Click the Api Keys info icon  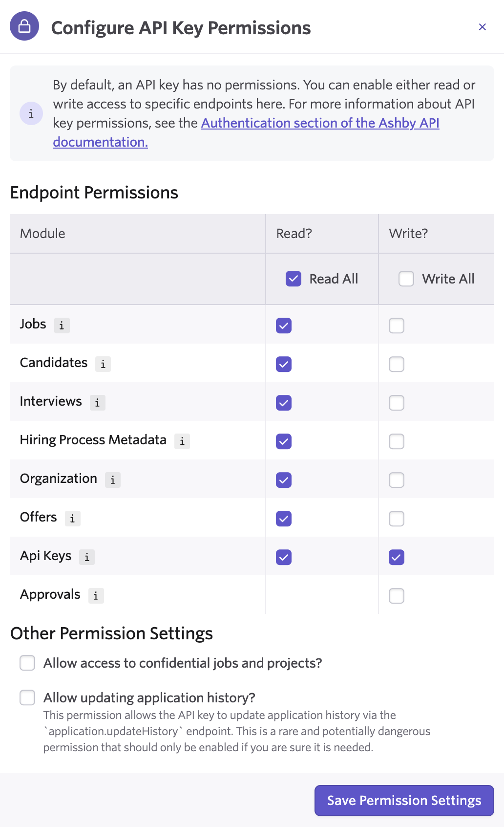point(86,557)
